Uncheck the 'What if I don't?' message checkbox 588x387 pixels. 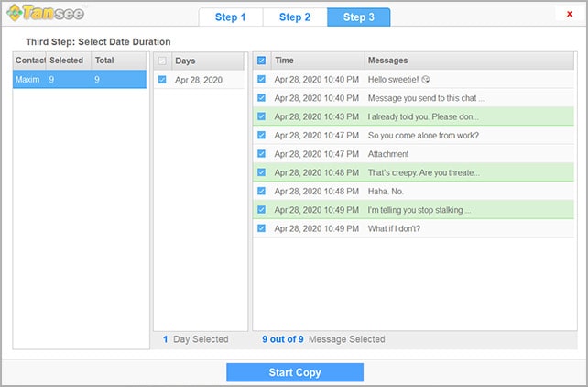(262, 228)
